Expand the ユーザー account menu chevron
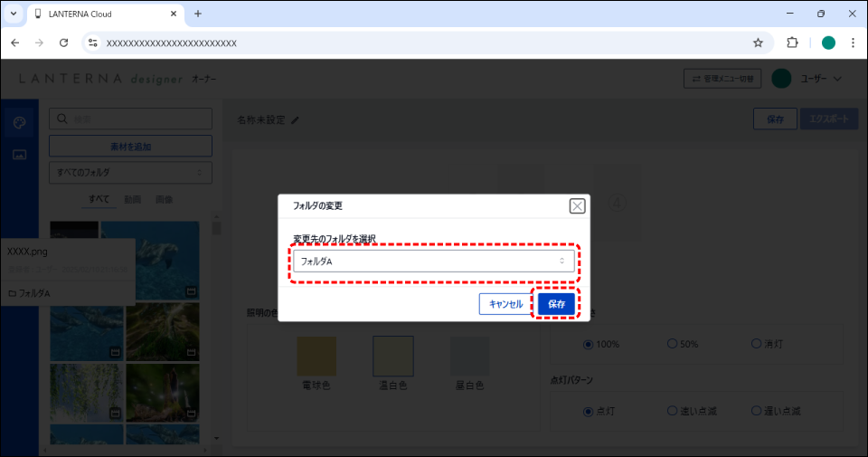The width and height of the screenshot is (868, 457). pyautogui.click(x=837, y=80)
